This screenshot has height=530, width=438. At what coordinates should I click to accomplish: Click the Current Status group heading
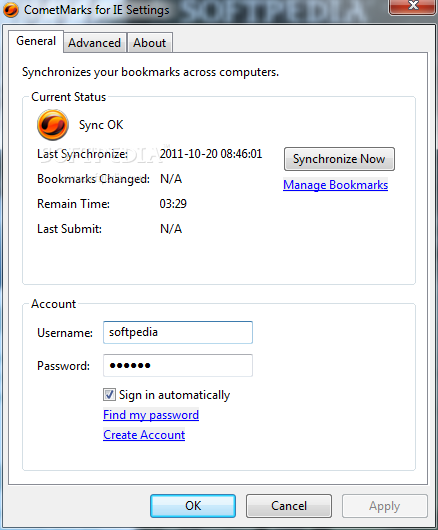click(x=69, y=97)
